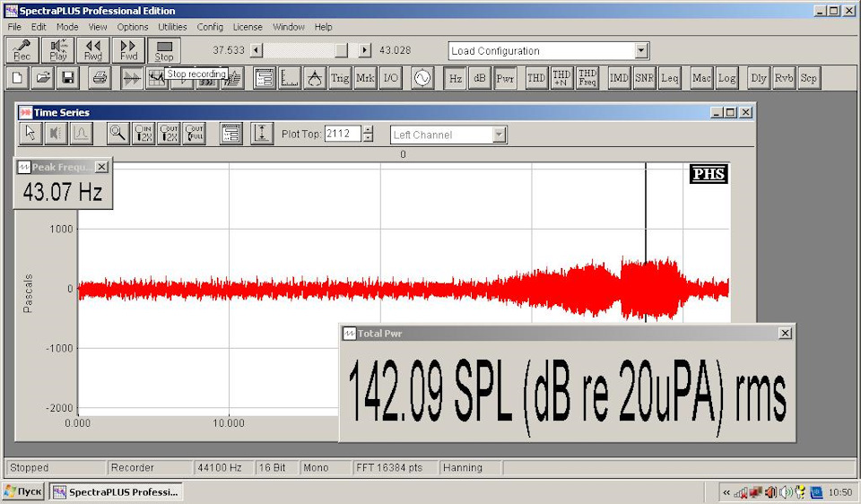Open Time Series plot options dialog icon
The height and width of the screenshot is (504, 861).
point(231,134)
